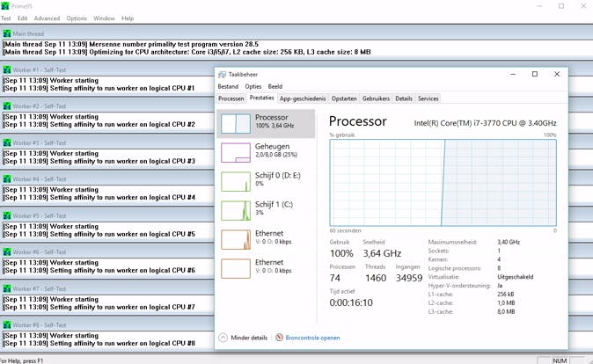Switch to the Processen tab

point(231,98)
